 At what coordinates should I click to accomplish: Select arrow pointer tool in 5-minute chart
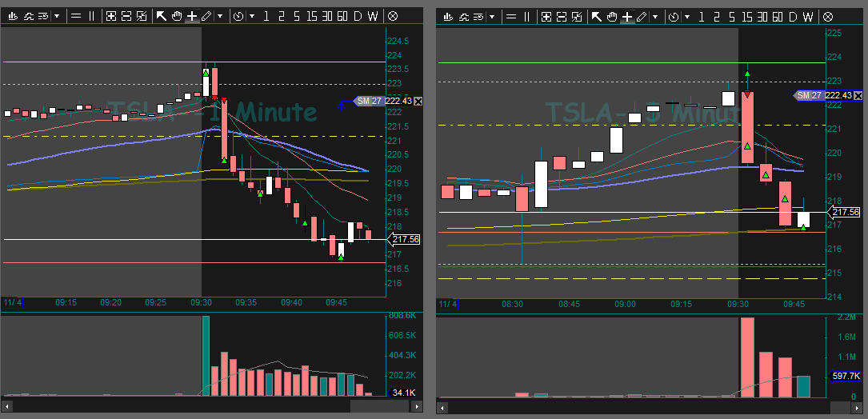pyautogui.click(x=596, y=17)
